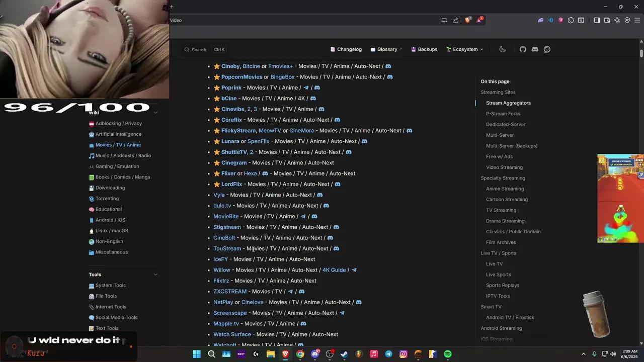Image resolution: width=644 pixels, height=362 pixels.
Task: Click the share page icon in address bar
Action: [455, 20]
